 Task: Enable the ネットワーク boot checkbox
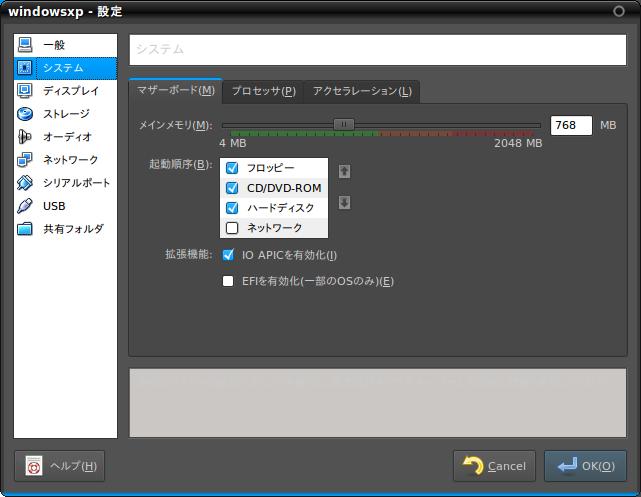(232, 228)
